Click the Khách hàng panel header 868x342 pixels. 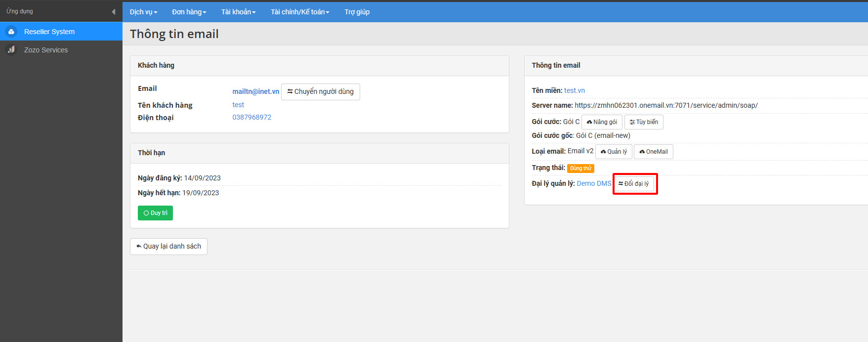(x=320, y=66)
